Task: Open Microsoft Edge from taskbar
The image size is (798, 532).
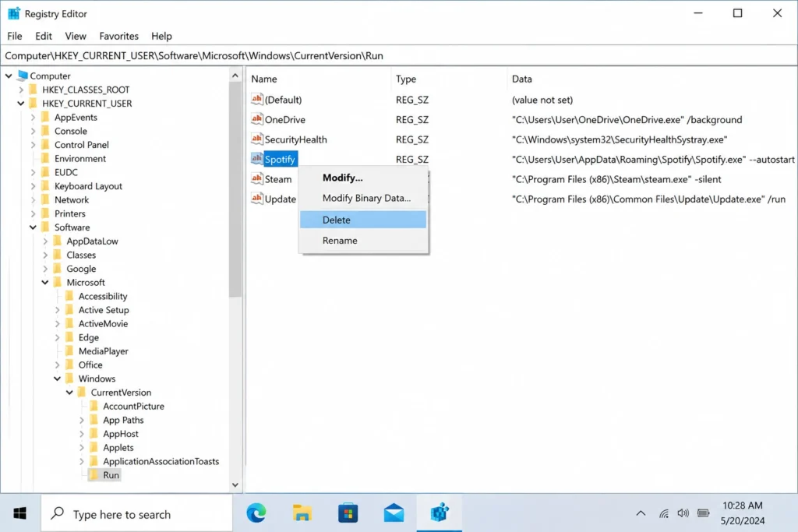Action: point(256,513)
